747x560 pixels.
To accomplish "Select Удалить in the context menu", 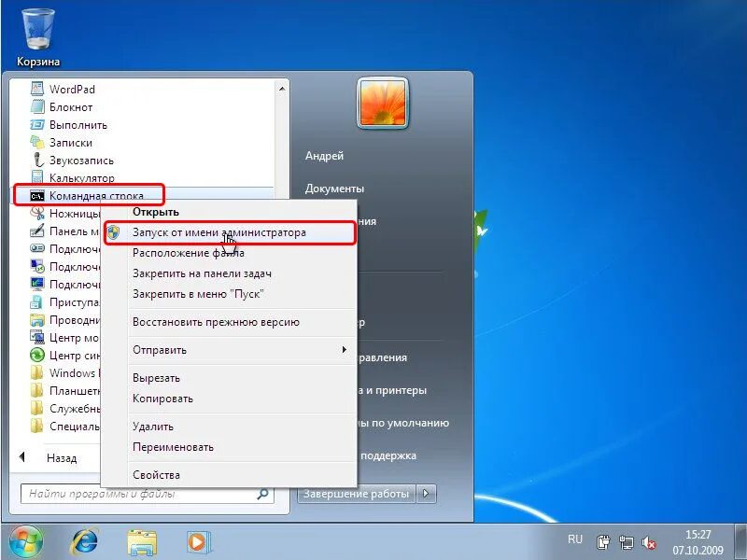I will pyautogui.click(x=230, y=427).
